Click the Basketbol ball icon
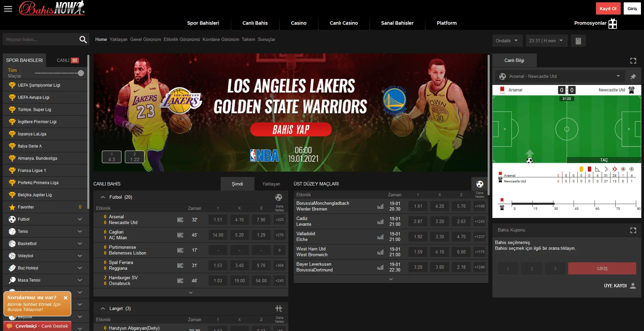Screen dimensions: 644x331 point(12,244)
